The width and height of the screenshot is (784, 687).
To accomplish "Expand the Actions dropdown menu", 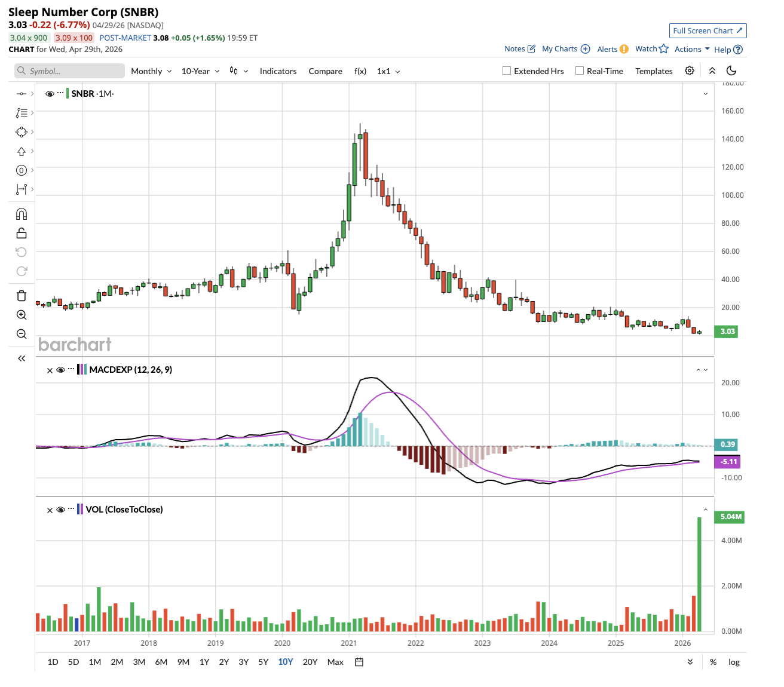I will coord(692,49).
